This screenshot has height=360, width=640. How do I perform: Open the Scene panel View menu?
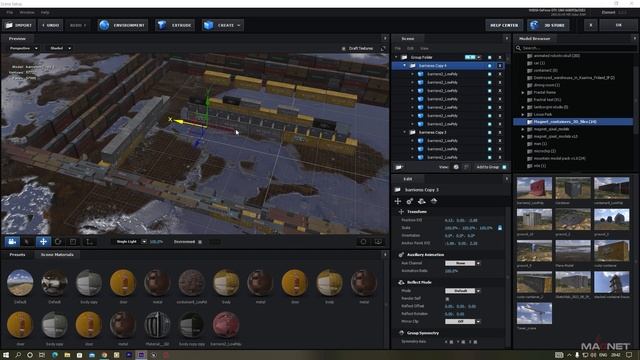(424, 48)
